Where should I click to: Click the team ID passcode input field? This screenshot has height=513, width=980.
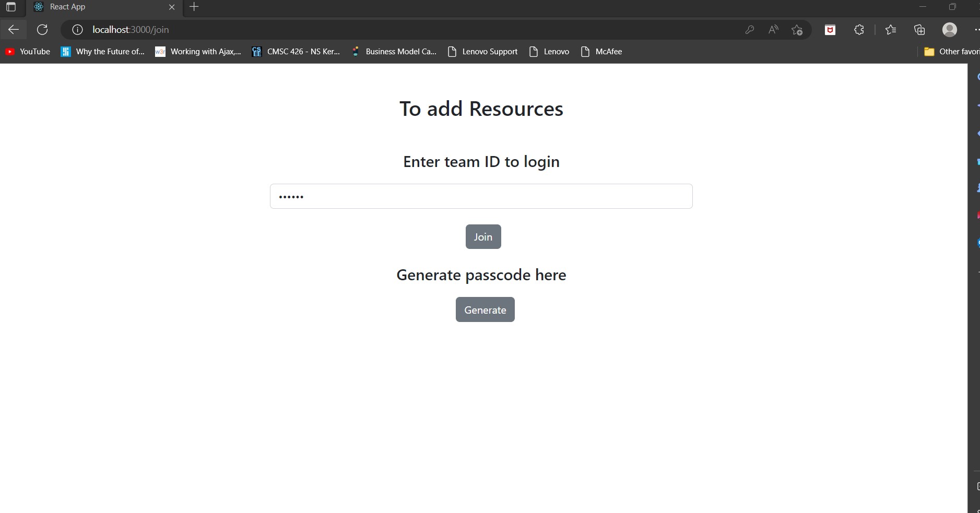(481, 196)
